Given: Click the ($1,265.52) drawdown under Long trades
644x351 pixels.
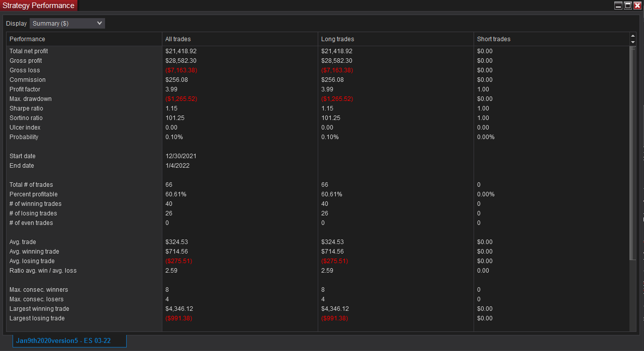Looking at the screenshot, I should pyautogui.click(x=337, y=99).
